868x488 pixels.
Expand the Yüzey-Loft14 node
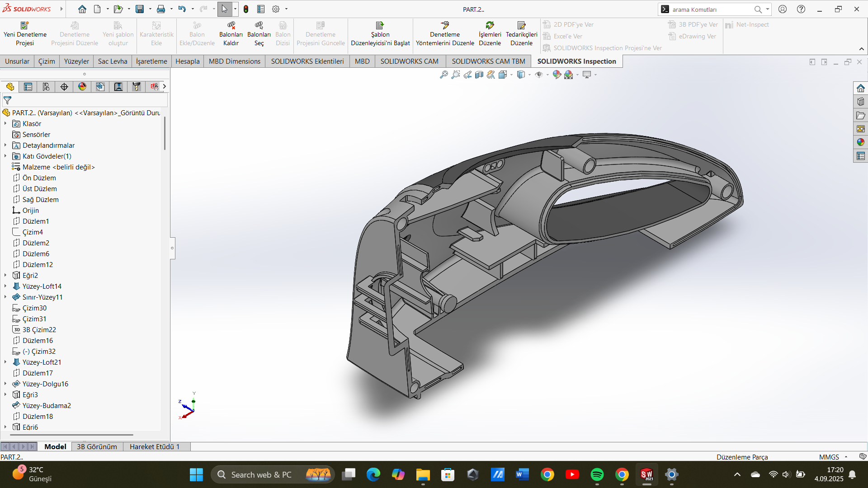click(5, 286)
